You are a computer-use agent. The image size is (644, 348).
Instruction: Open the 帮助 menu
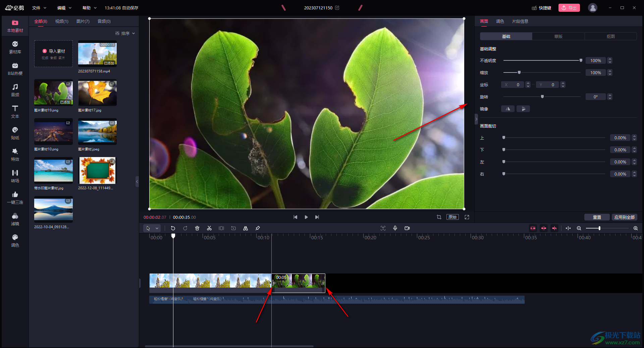click(x=90, y=8)
